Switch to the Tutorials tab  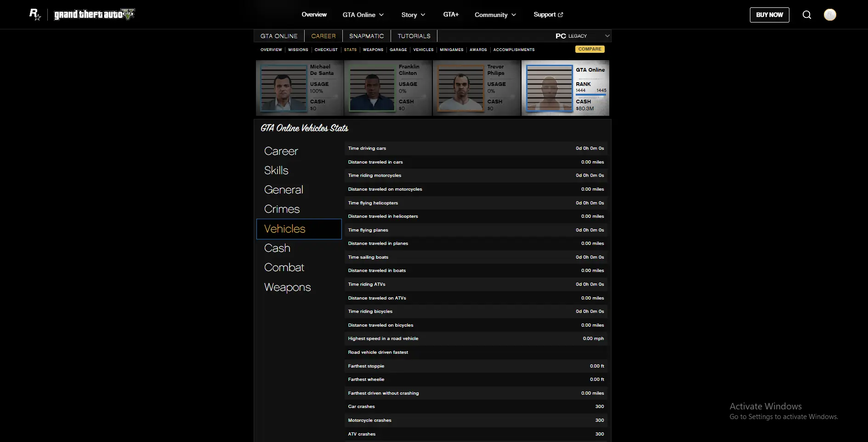[x=414, y=36]
